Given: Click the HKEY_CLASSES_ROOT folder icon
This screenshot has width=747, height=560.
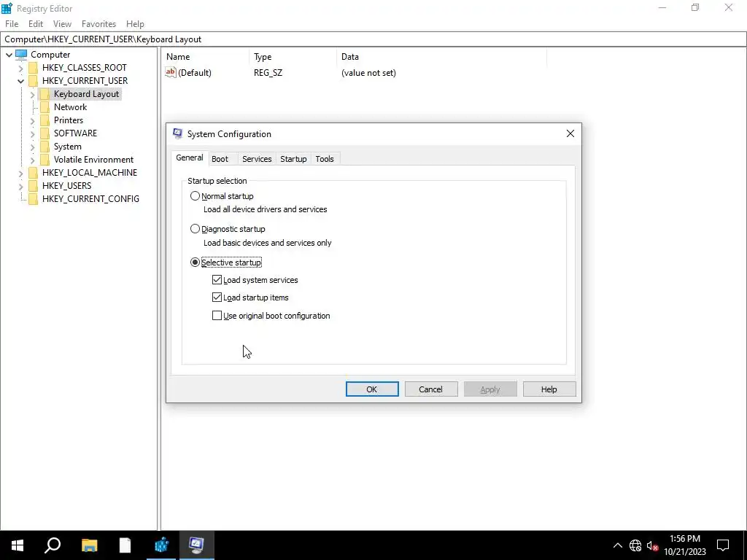Looking at the screenshot, I should (x=33, y=68).
